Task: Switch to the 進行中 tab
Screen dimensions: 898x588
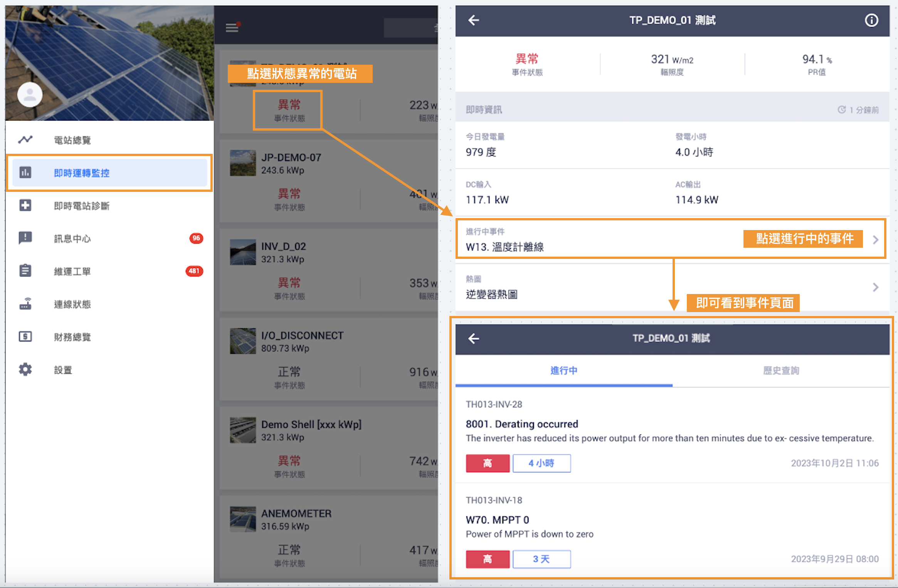Action: point(564,371)
